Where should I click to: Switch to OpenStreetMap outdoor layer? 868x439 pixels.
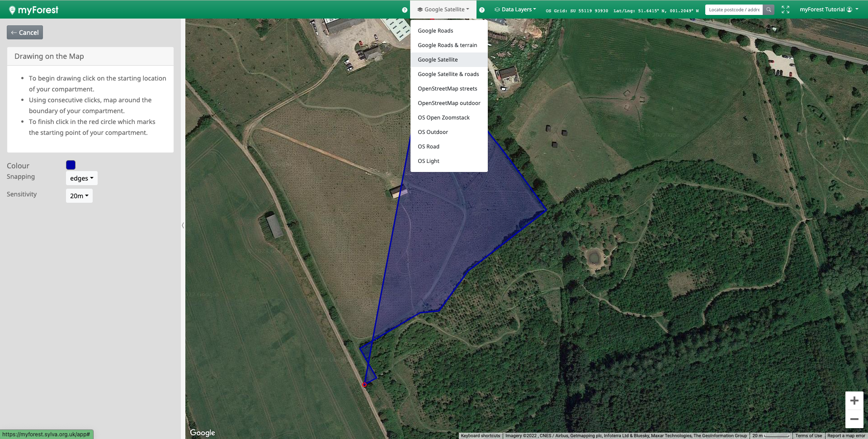coord(448,103)
